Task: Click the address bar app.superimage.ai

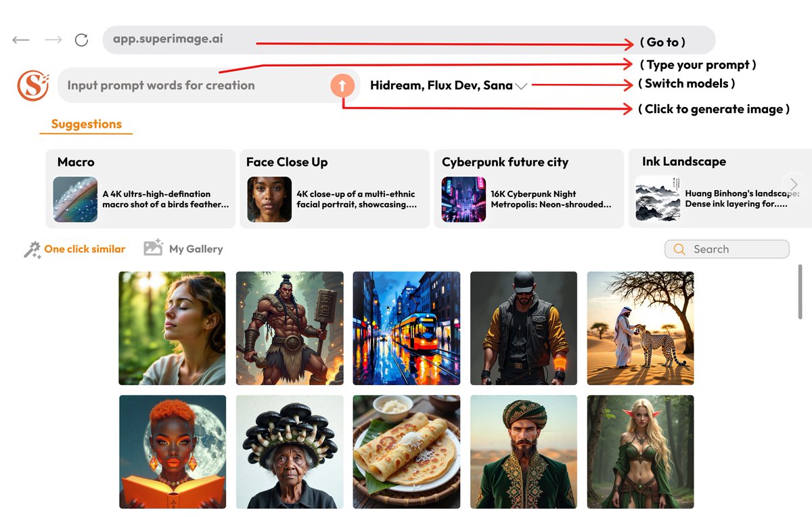Action: pyautogui.click(x=409, y=40)
